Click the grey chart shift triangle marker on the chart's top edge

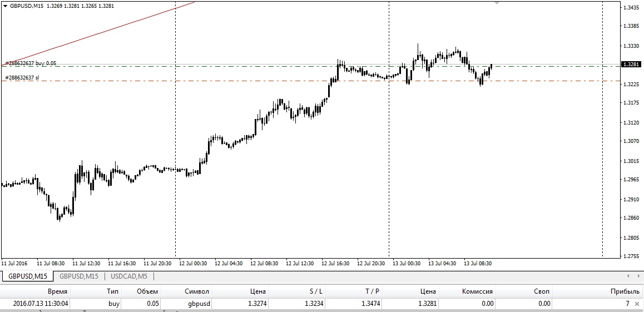coord(497,3)
